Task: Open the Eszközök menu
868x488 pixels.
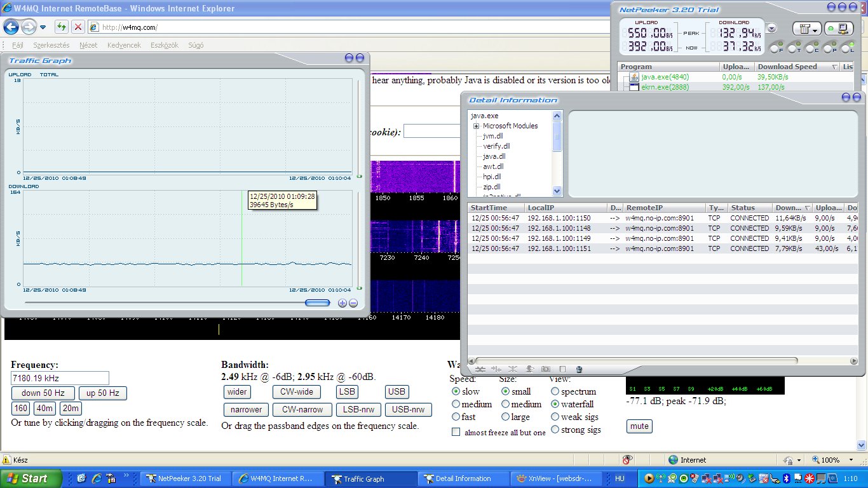Action: point(164,45)
